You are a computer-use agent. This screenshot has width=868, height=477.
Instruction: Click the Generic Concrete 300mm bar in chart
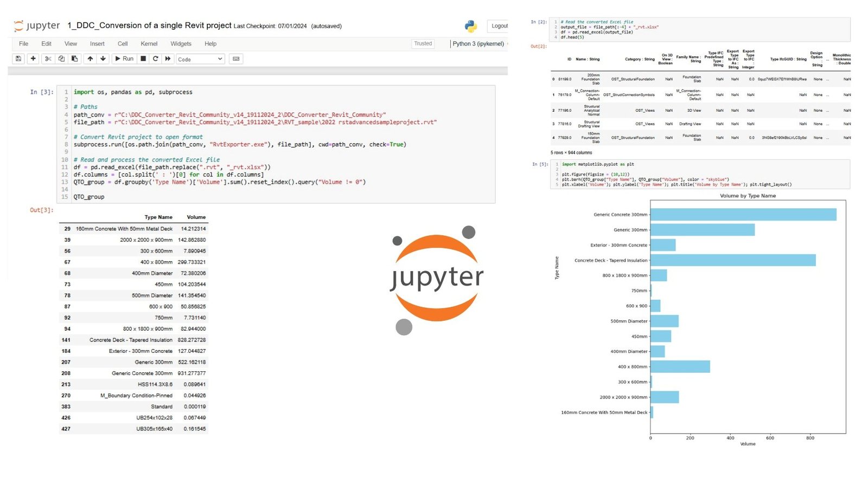click(x=743, y=215)
